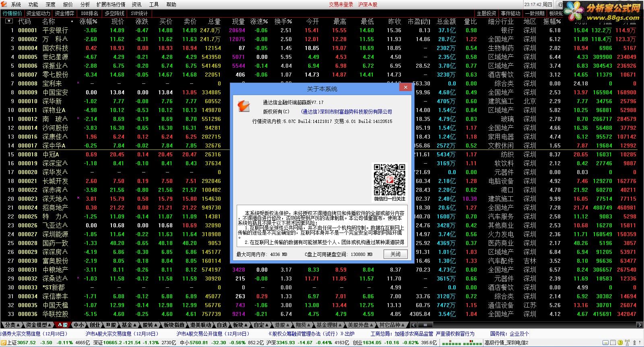Viewport: 644px width, 347px height.
Task: Expand the 自定 bottom tab
Action: (261, 325)
